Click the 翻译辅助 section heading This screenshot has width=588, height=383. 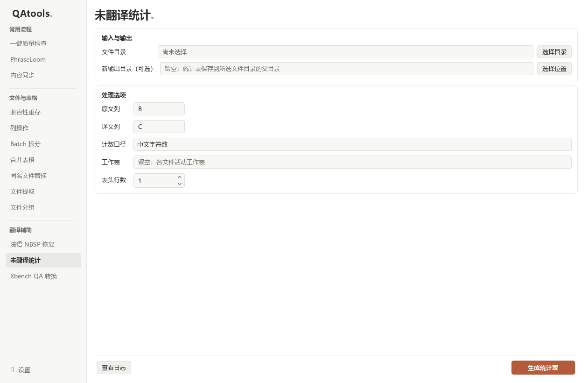point(21,230)
